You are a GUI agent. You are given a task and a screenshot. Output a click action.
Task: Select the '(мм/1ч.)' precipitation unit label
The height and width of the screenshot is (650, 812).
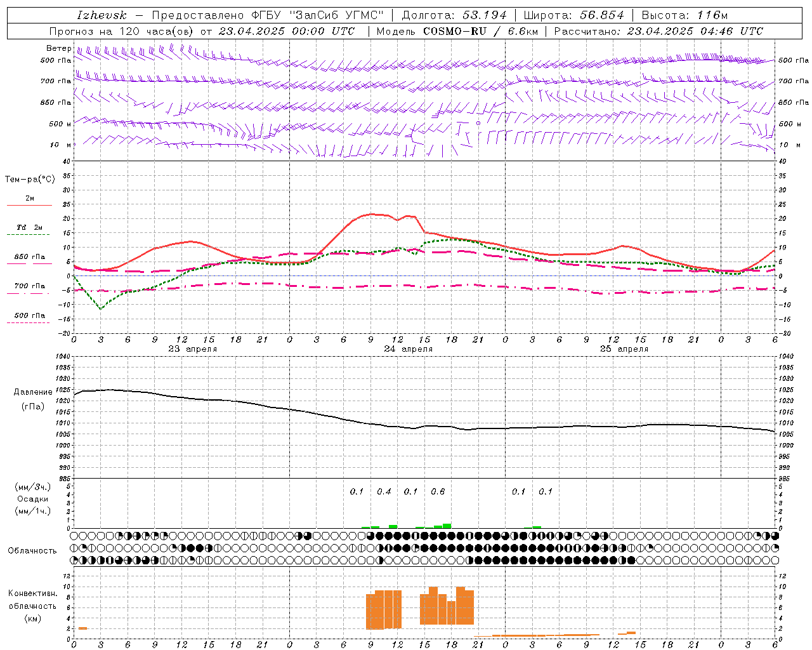click(33, 511)
